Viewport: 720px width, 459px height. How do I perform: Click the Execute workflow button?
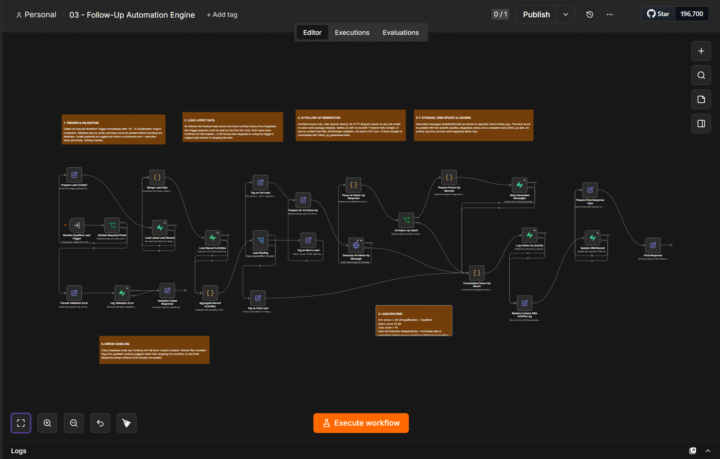(361, 423)
